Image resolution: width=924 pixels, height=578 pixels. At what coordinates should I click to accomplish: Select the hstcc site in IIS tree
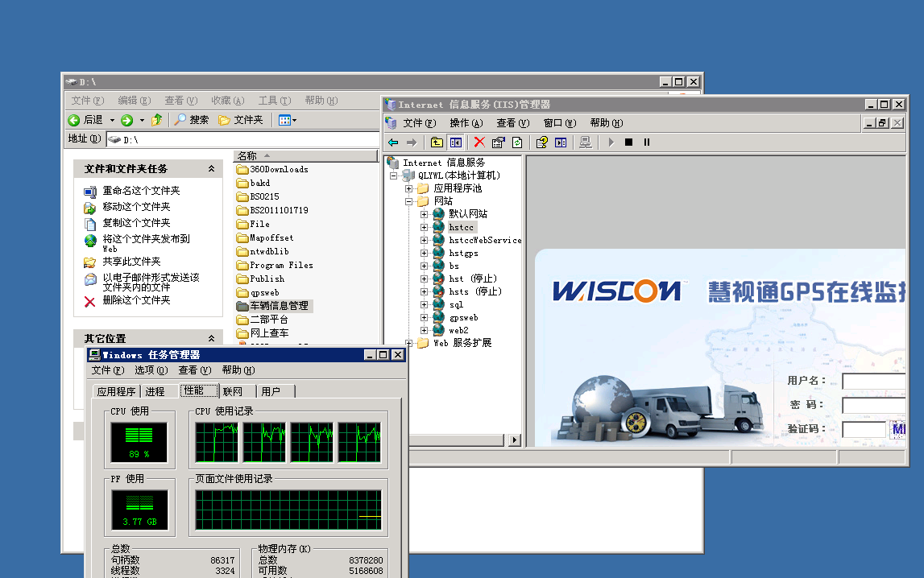coord(462,227)
